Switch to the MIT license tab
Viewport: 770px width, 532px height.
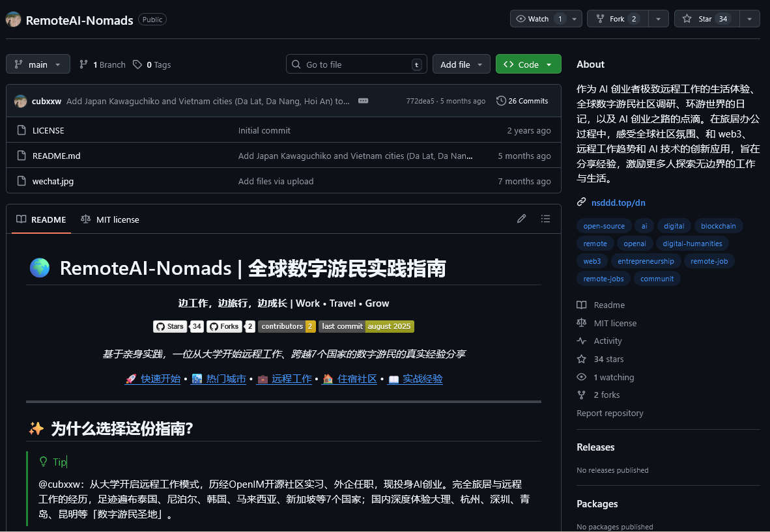click(x=110, y=219)
